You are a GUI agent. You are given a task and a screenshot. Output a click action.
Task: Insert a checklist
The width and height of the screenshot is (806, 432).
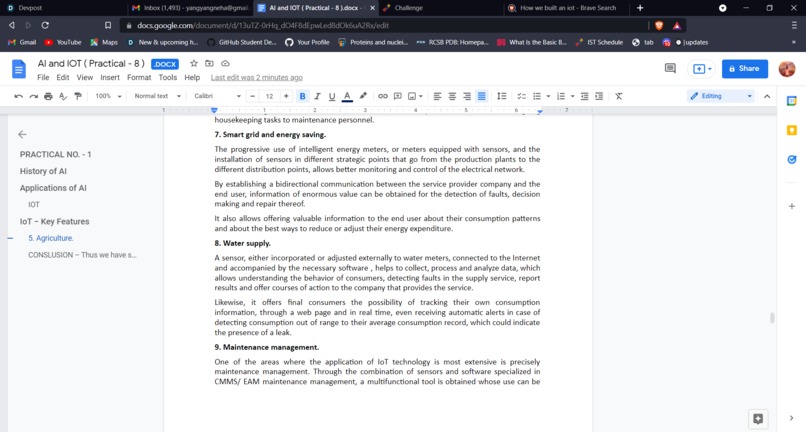tap(521, 96)
